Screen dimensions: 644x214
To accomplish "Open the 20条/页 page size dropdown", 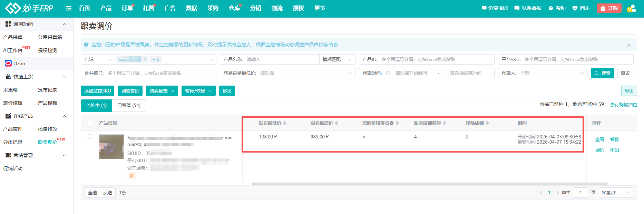I will [616, 193].
